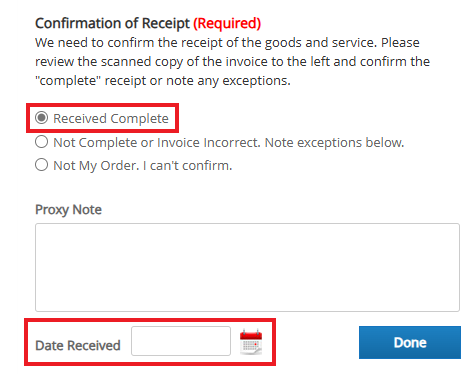
Task: Submit the form with the blue Done button
Action: 410,342
